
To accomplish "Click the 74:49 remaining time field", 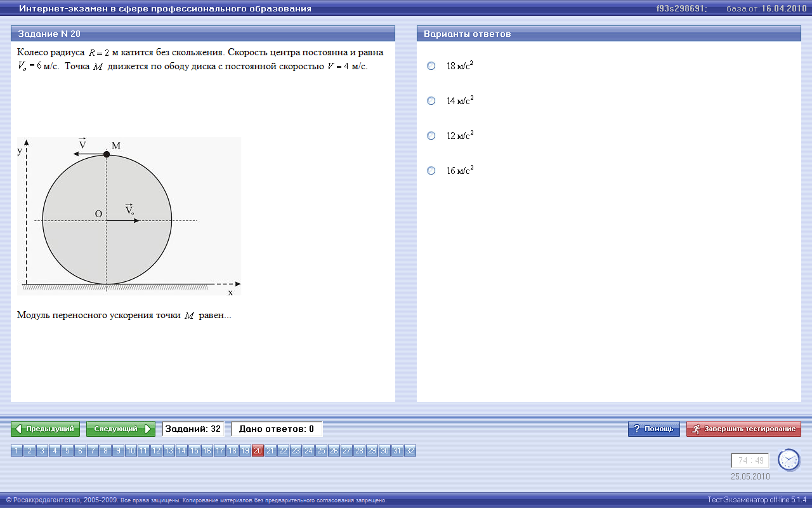I will pyautogui.click(x=750, y=461).
